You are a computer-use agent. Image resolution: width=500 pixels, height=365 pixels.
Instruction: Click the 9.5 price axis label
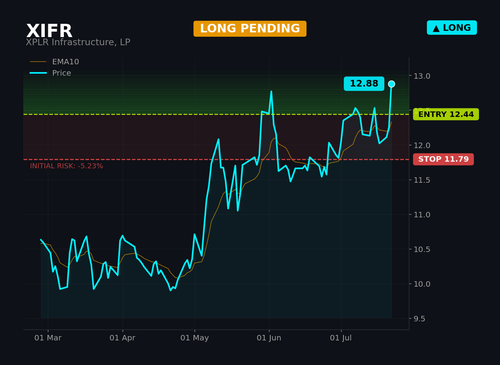(419, 319)
